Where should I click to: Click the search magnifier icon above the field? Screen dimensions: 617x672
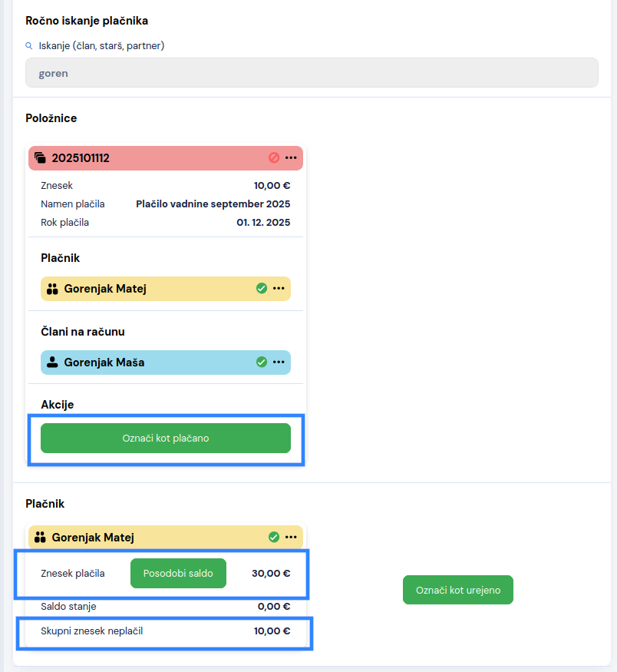(29, 46)
